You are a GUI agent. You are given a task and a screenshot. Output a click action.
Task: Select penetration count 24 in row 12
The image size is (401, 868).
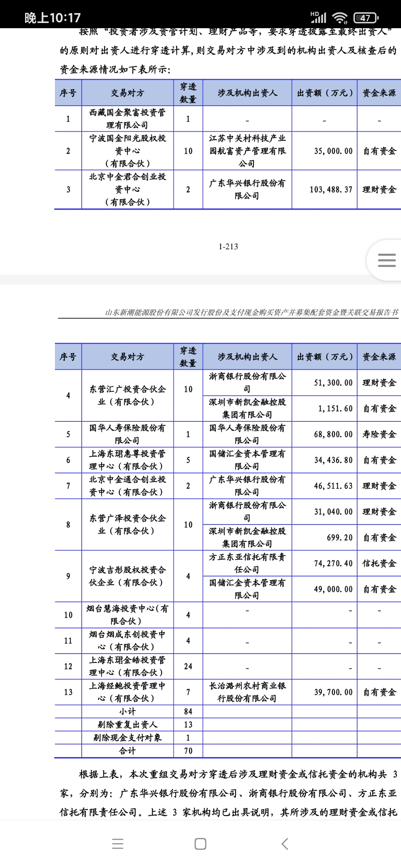point(188,666)
